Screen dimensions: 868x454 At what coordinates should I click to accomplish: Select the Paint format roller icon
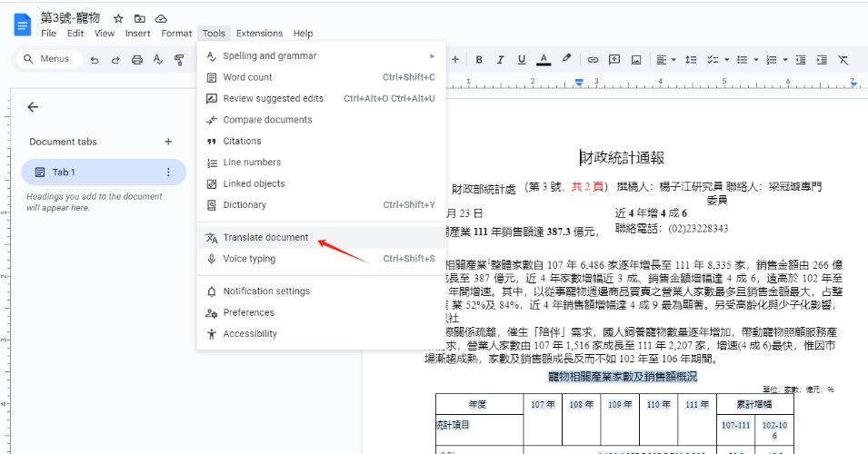coord(179,60)
